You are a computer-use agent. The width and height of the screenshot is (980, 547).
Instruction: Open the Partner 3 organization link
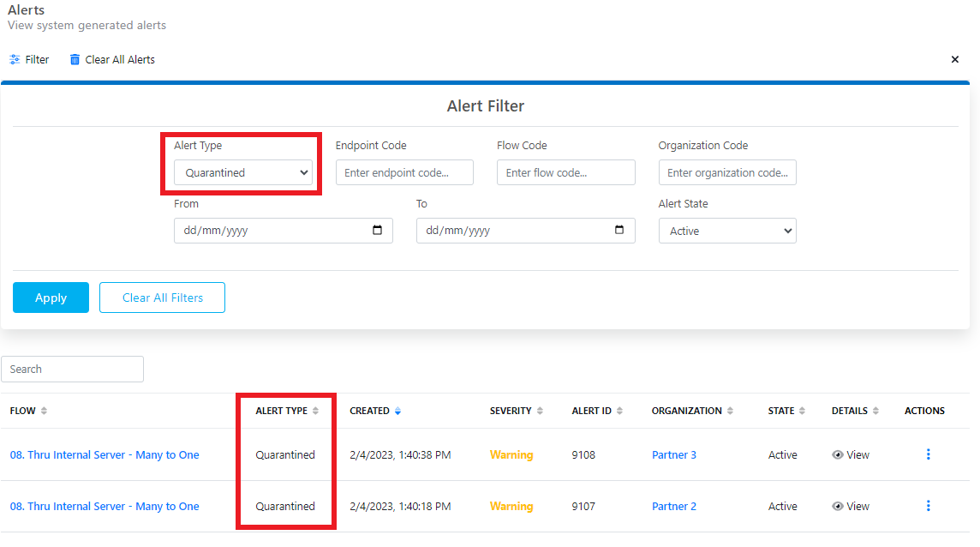click(x=674, y=455)
